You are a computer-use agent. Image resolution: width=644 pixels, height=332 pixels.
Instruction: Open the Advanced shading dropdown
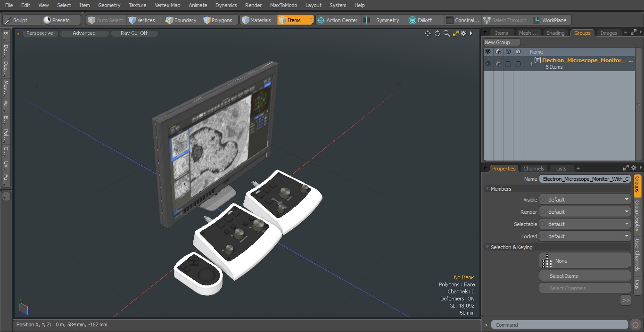84,33
